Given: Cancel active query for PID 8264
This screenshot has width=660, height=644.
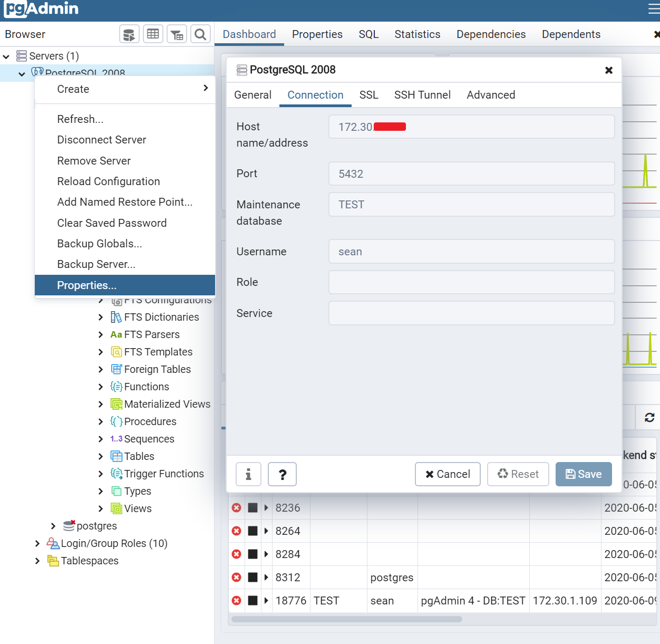Looking at the screenshot, I should pyautogui.click(x=253, y=531).
